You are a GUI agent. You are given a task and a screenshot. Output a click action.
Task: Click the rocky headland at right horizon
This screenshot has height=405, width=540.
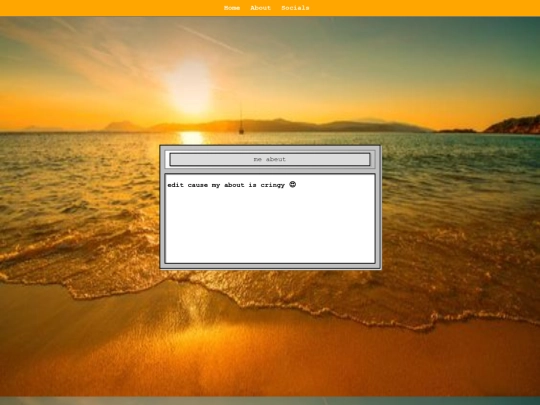[513, 125]
